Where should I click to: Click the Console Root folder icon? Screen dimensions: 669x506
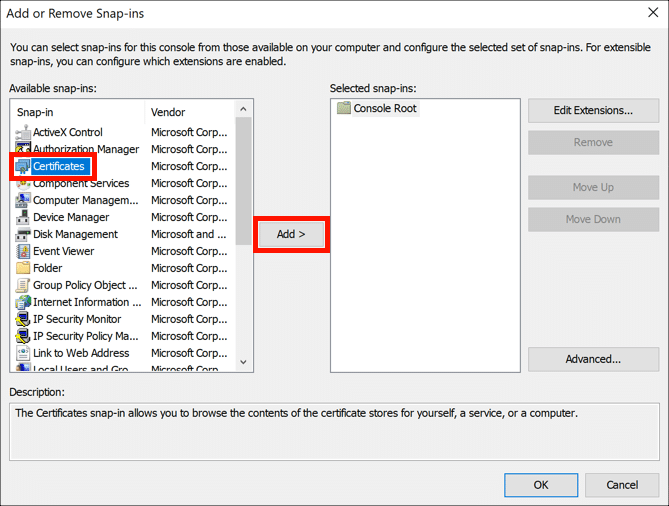point(344,108)
